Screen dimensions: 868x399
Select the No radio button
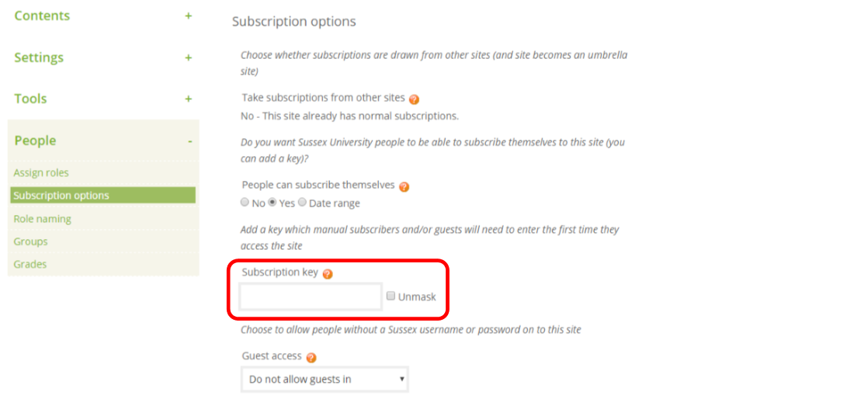pos(245,203)
